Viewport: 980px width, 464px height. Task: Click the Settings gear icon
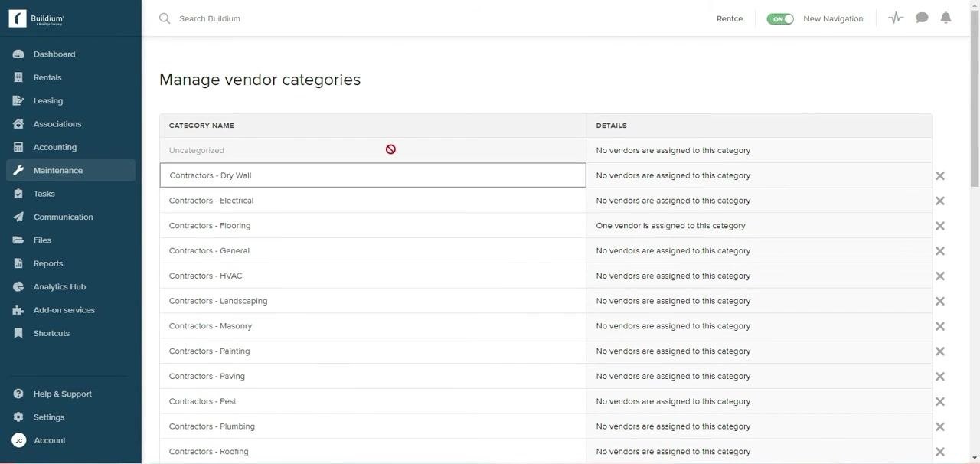click(18, 417)
